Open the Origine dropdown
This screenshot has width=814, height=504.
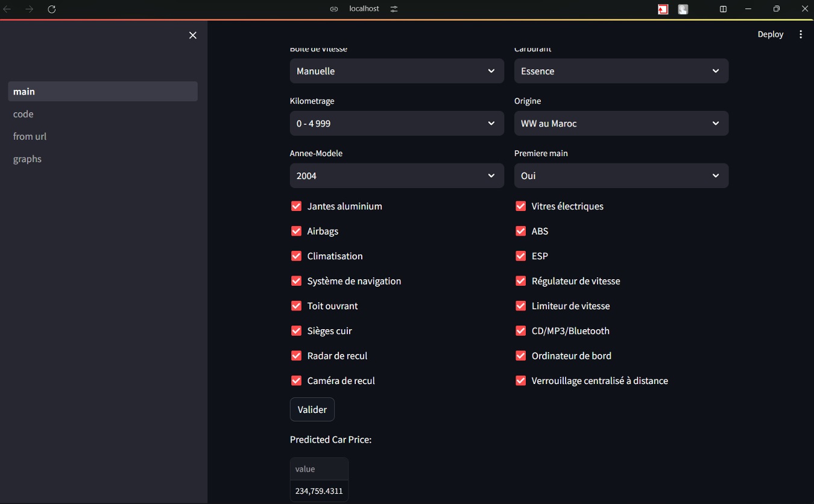pos(620,124)
